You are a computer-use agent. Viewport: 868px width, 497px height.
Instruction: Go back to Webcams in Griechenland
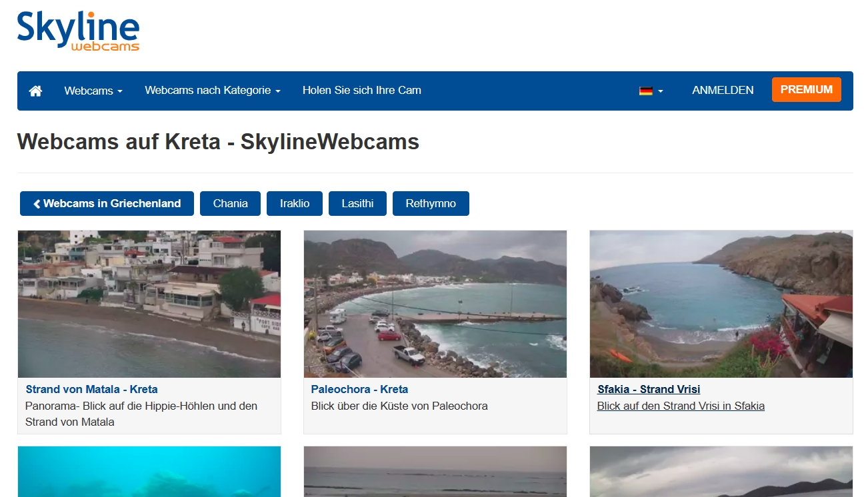tap(107, 204)
